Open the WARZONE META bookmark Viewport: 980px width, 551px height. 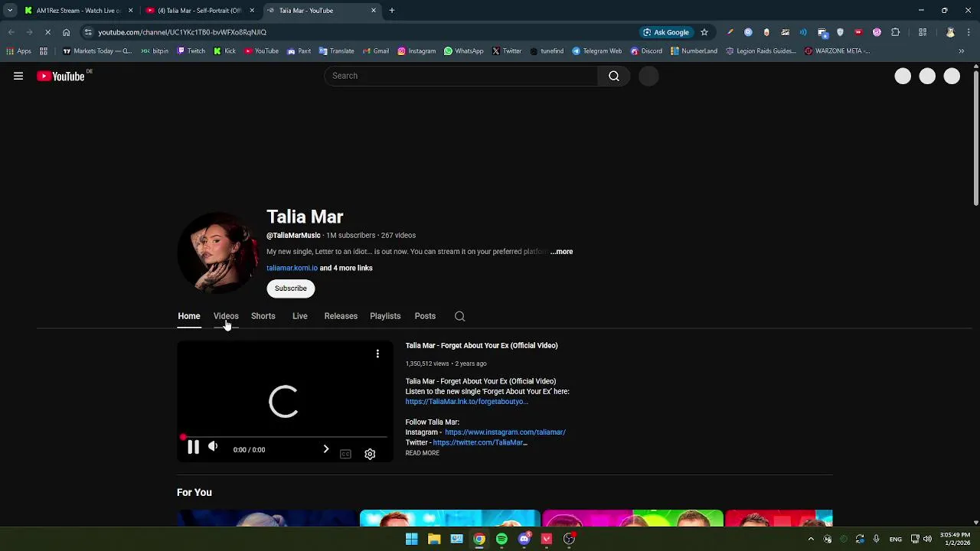(x=837, y=51)
